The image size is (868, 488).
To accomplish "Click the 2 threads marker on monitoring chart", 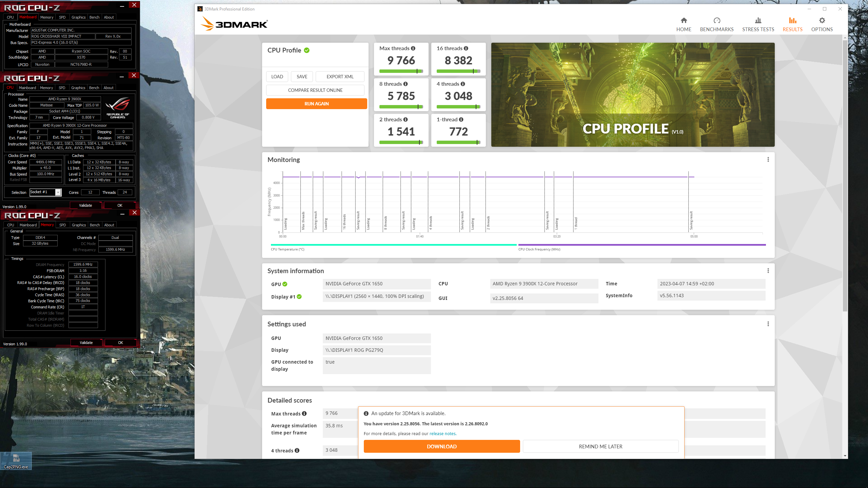I will pos(488,223).
